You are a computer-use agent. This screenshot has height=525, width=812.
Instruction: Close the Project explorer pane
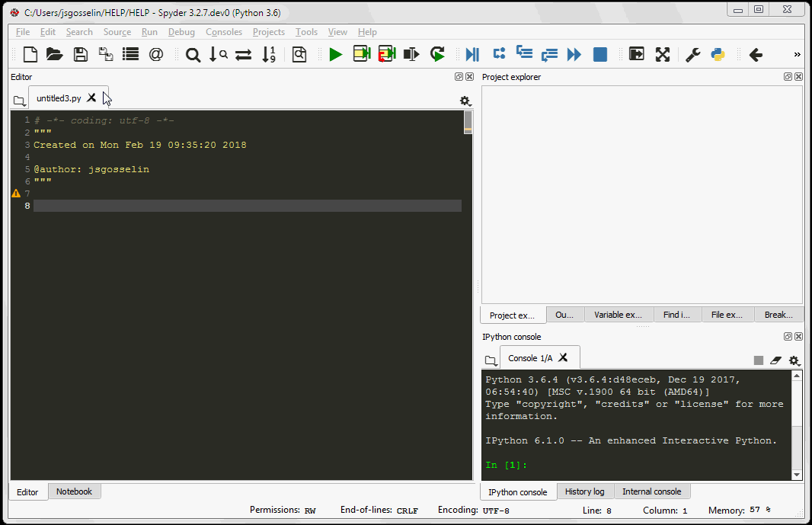coord(798,77)
